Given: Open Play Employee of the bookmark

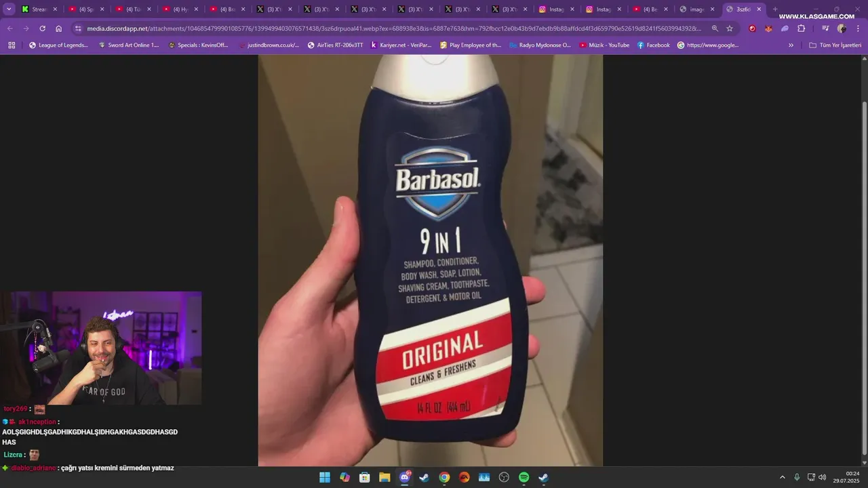Looking at the screenshot, I should pos(471,45).
